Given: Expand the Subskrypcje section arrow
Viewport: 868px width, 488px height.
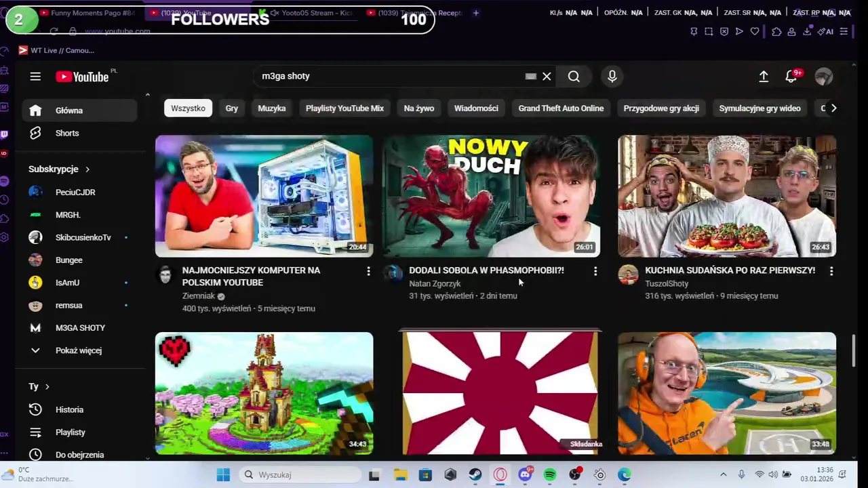Looking at the screenshot, I should pos(87,169).
